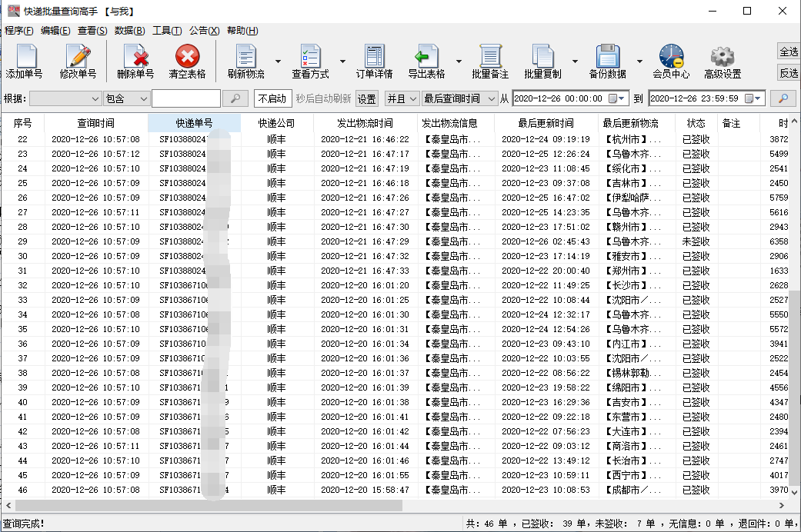The height and width of the screenshot is (532, 801).
Task: Click row number 40 cell
Action: (22, 402)
